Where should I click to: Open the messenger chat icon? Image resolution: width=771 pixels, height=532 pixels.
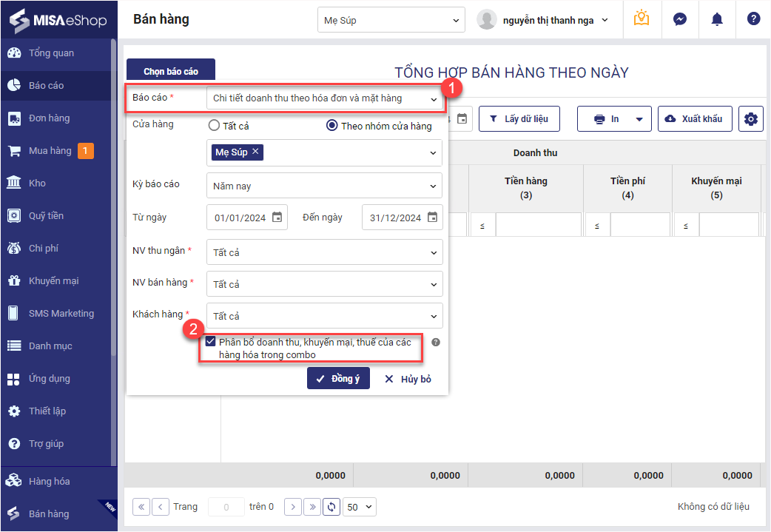click(x=679, y=19)
